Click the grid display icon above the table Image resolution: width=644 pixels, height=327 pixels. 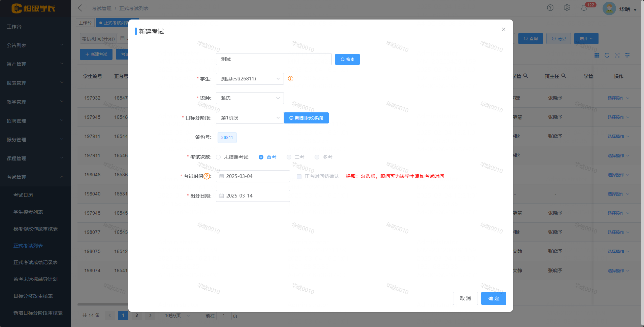tap(597, 55)
